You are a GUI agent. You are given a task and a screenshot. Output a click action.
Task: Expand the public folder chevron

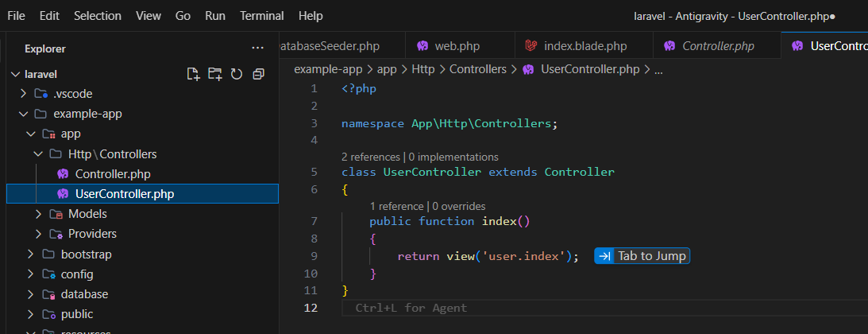[30, 314]
